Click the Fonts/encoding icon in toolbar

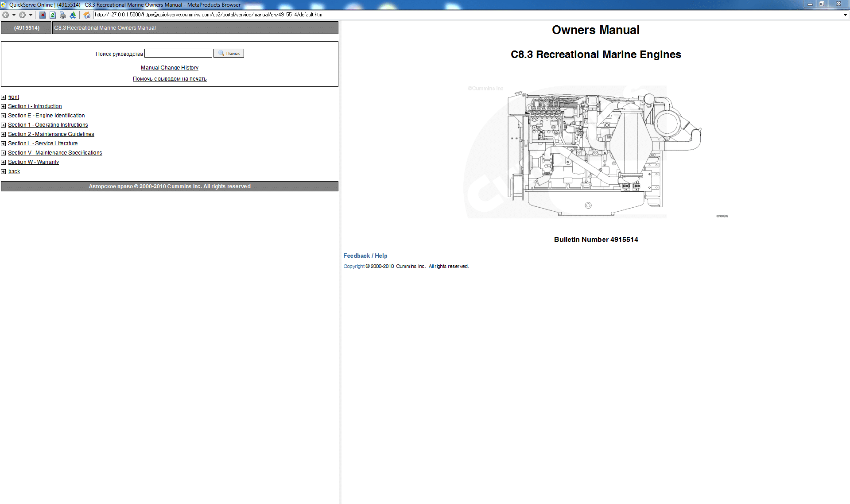click(x=73, y=15)
